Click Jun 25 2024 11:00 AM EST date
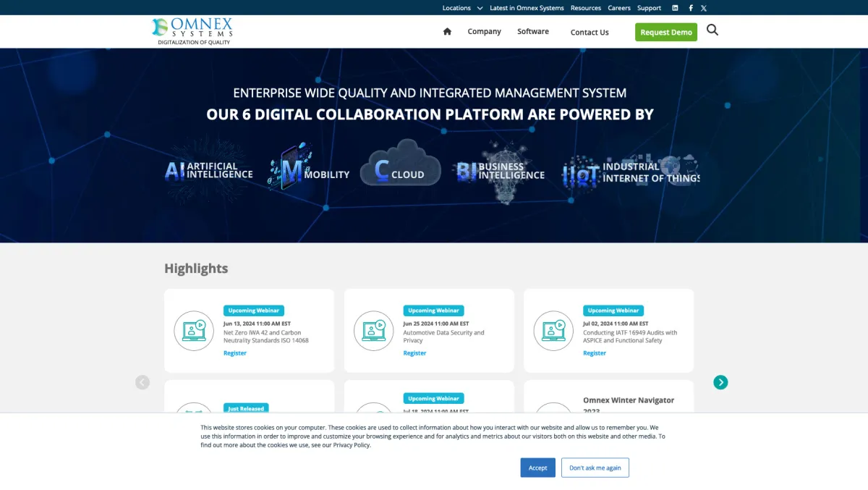The width and height of the screenshot is (868, 490). [x=436, y=324]
